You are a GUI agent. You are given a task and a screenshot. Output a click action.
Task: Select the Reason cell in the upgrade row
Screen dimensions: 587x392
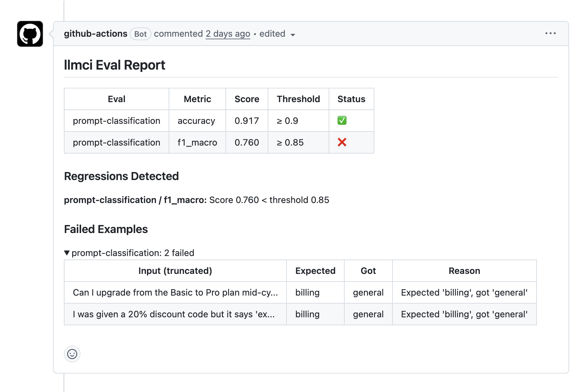464,292
